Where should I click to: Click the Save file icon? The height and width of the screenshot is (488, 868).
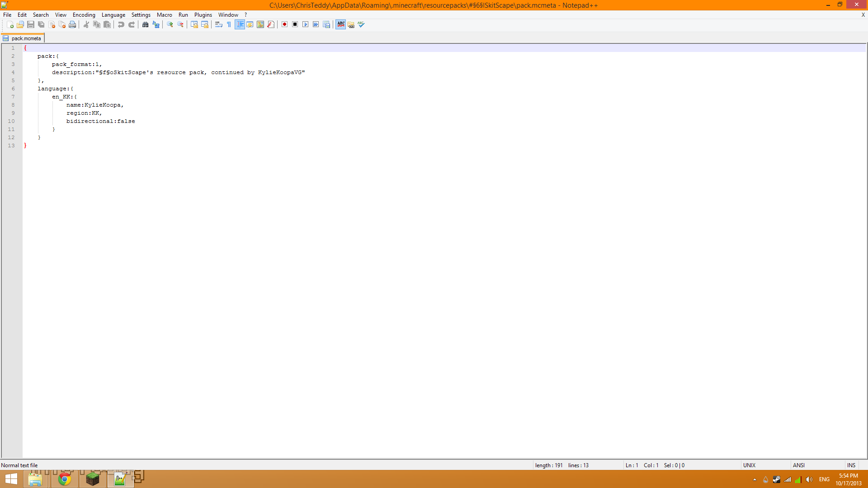[31, 24]
